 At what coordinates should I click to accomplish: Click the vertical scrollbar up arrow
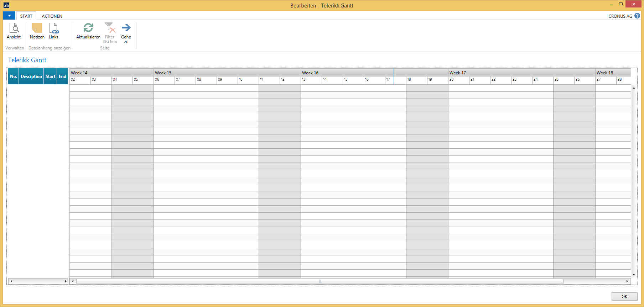coord(634,88)
